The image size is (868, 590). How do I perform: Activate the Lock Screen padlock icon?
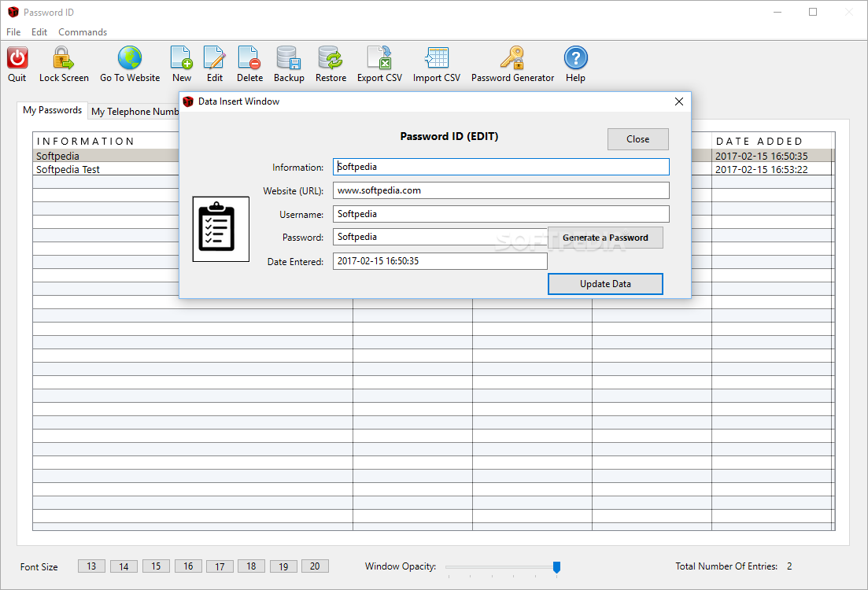click(63, 58)
